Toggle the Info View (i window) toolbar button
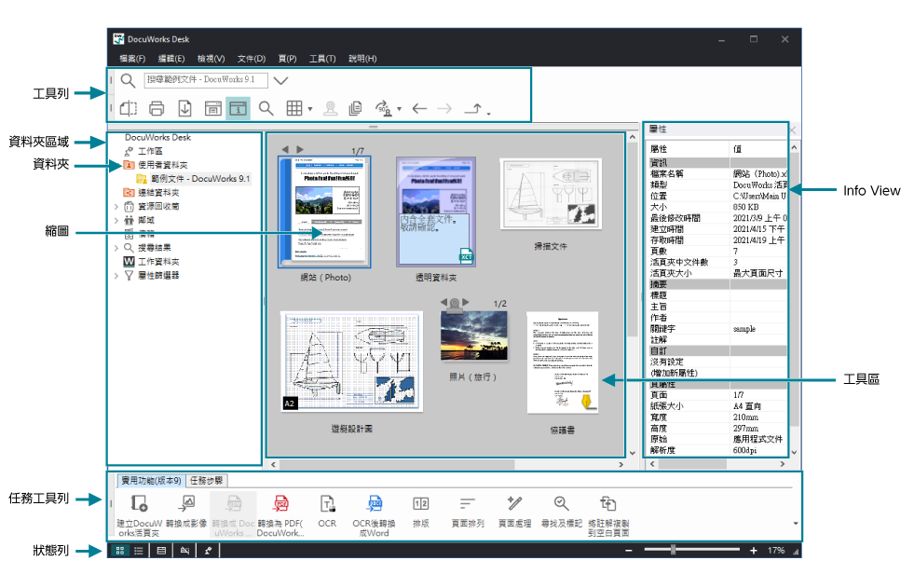The image size is (914, 588). tap(238, 108)
